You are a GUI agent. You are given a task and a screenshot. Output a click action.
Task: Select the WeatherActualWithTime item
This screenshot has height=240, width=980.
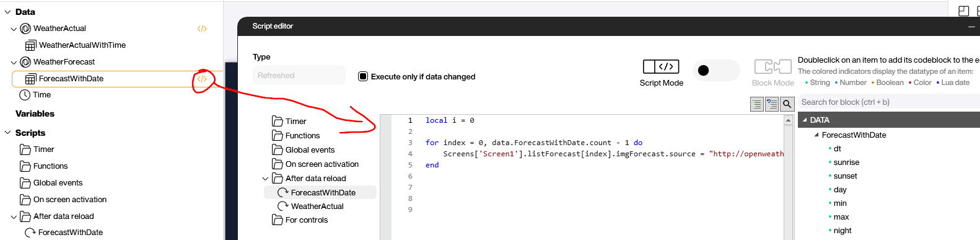point(82,45)
